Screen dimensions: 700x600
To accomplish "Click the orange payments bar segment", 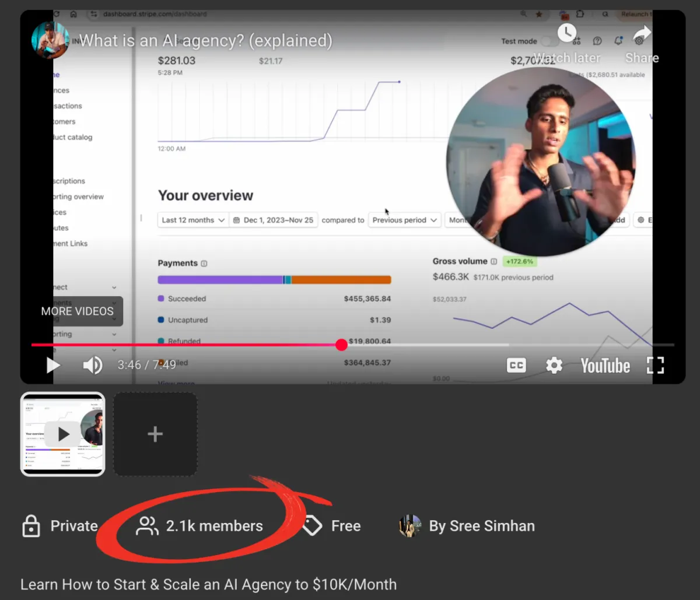I will point(341,280).
